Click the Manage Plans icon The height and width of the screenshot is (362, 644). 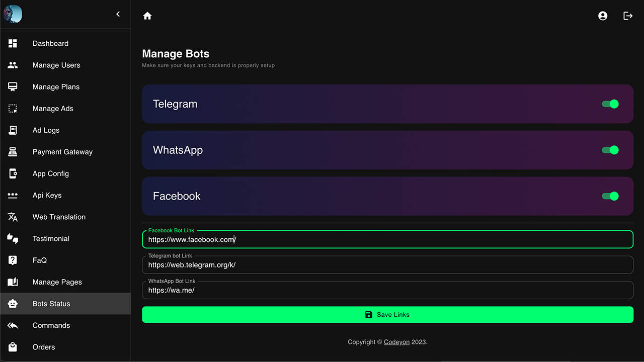point(13,86)
